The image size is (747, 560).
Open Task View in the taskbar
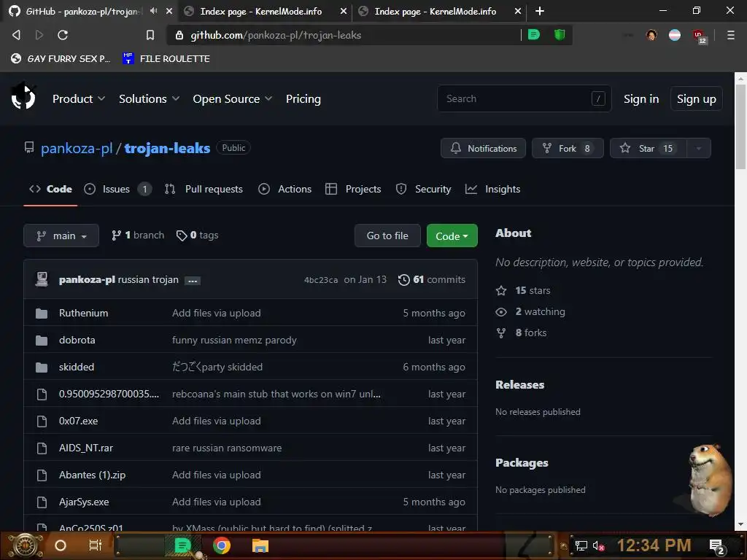[x=96, y=545]
